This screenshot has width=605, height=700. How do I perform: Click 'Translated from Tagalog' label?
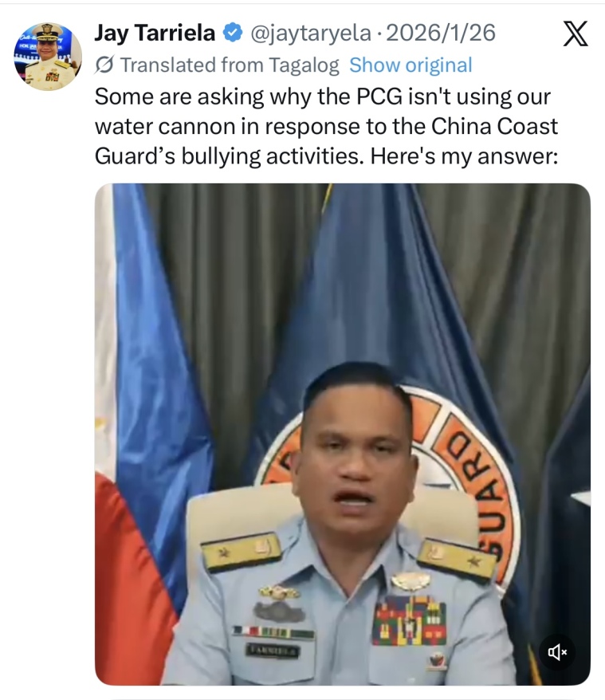pyautogui.click(x=230, y=65)
